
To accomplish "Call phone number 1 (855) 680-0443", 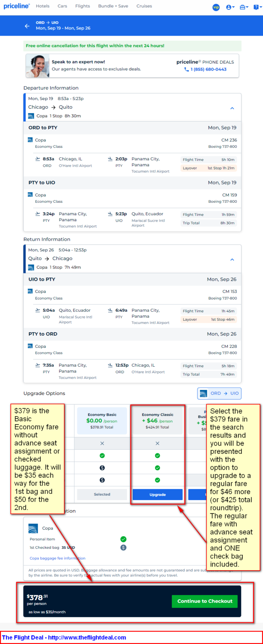I will click(208, 69).
